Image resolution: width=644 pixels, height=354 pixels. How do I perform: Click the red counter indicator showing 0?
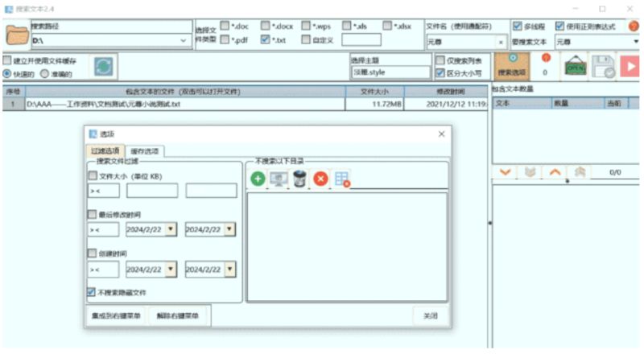click(546, 65)
